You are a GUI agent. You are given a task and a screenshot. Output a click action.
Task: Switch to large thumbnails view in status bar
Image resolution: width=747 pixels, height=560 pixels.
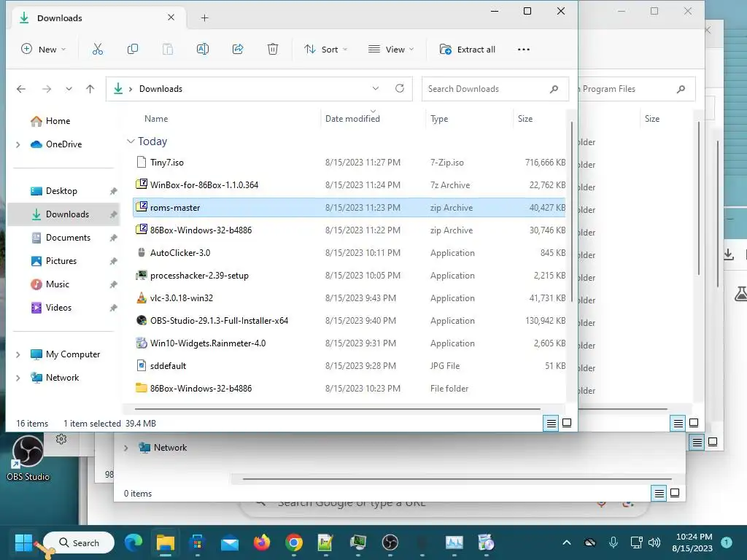[567, 423]
